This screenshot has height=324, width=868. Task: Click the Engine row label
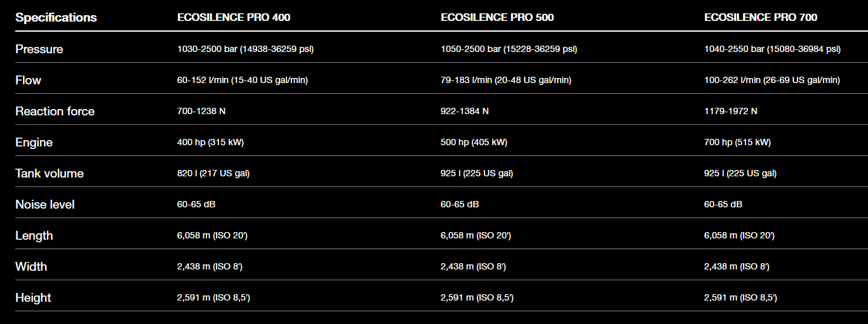click(x=34, y=143)
